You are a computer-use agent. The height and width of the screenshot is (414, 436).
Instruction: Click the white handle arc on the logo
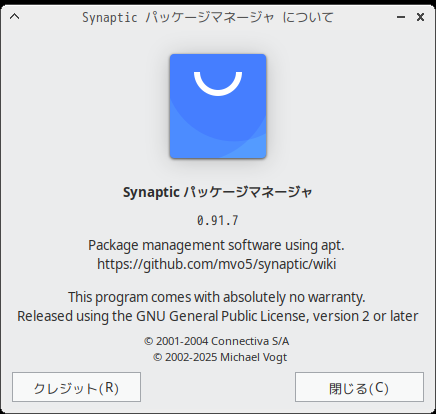tap(218, 84)
